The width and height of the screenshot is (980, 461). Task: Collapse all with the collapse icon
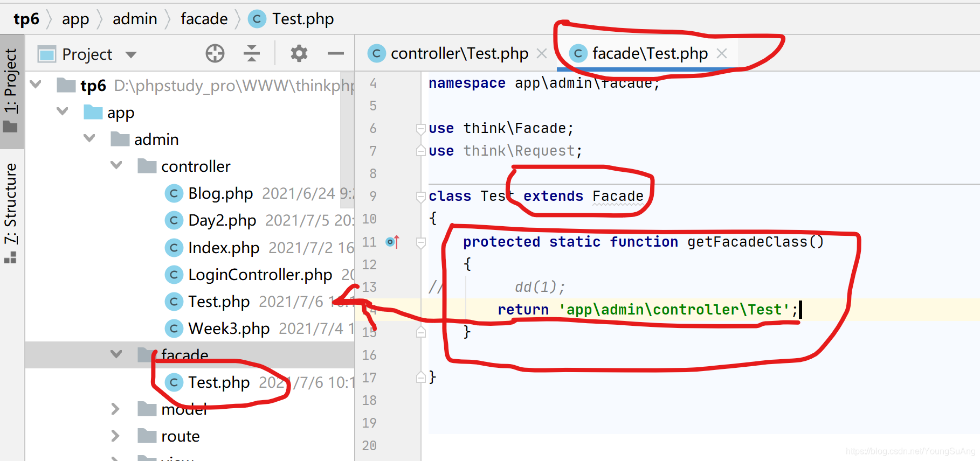[251, 53]
